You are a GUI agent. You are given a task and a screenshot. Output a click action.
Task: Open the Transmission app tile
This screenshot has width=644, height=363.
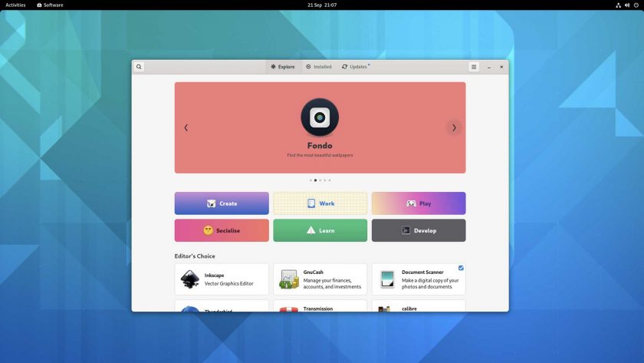tap(320, 306)
